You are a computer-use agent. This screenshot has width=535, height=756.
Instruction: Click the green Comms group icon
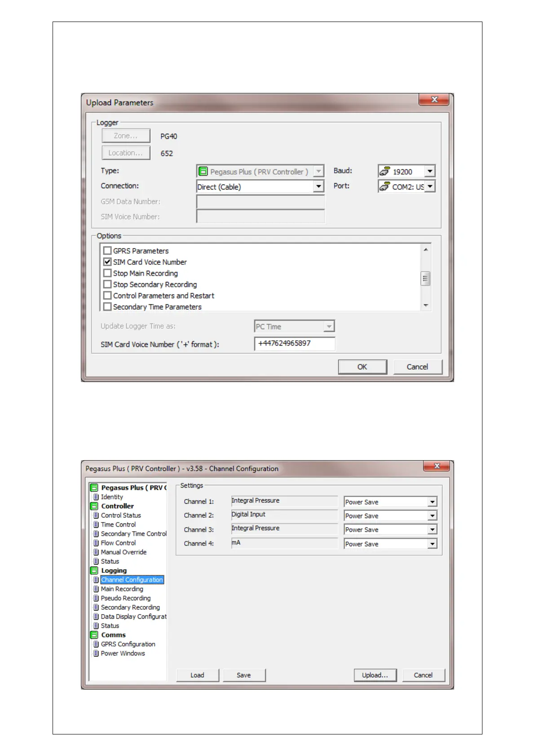coord(94,635)
